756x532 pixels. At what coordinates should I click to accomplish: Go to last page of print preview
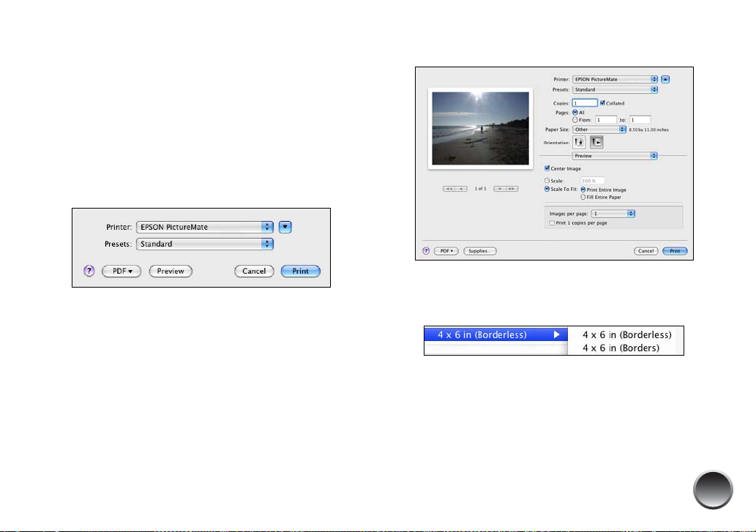coord(512,189)
